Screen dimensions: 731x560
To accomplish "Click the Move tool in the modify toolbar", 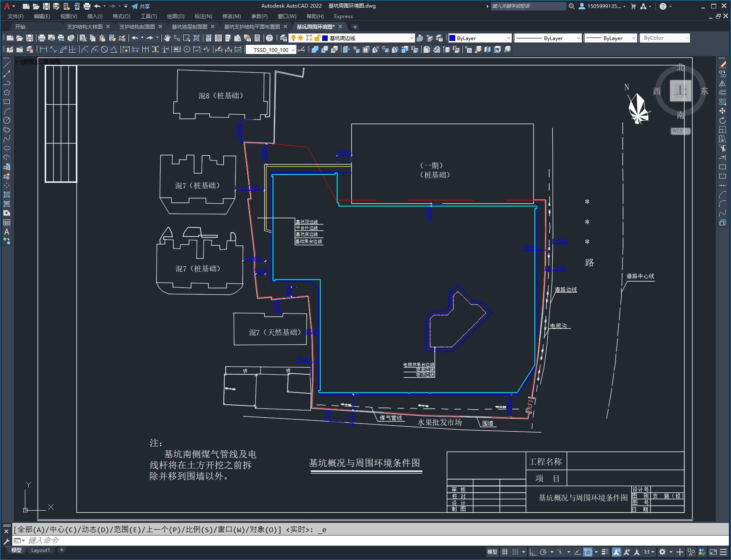I will [723, 111].
